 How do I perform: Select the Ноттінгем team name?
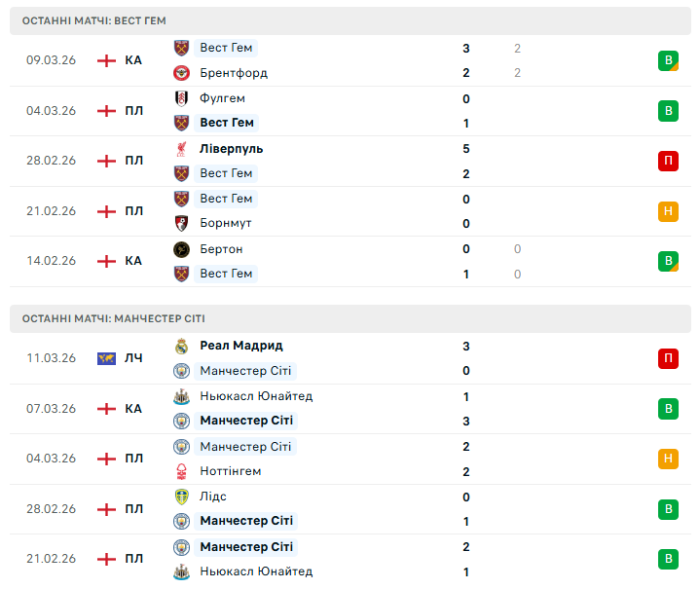(231, 471)
